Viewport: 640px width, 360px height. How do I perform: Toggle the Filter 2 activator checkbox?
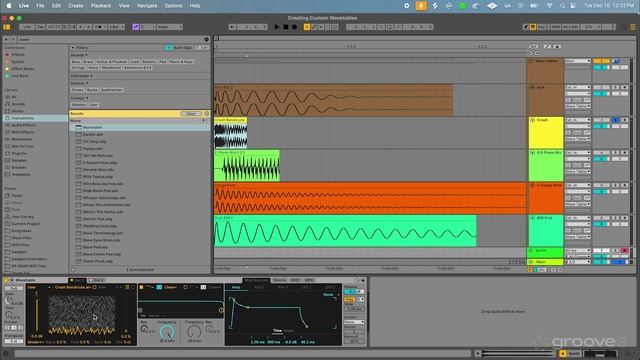[x=185, y=287]
